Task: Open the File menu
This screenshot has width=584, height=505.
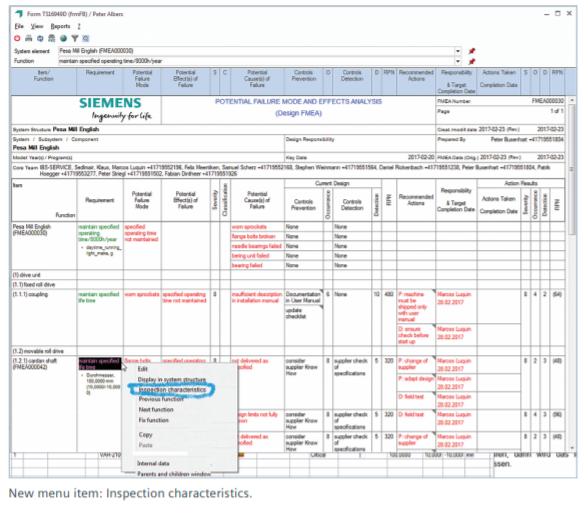Action: (19, 26)
